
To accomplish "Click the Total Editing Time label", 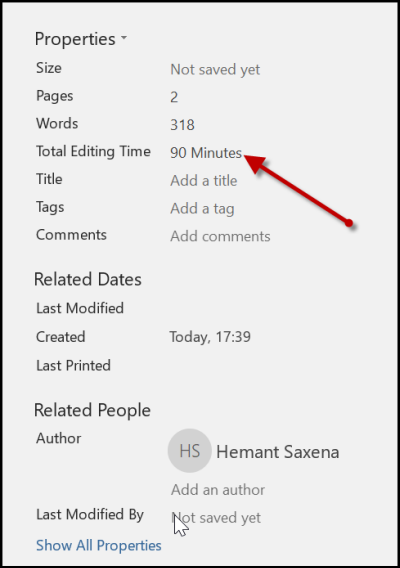I will point(93,151).
